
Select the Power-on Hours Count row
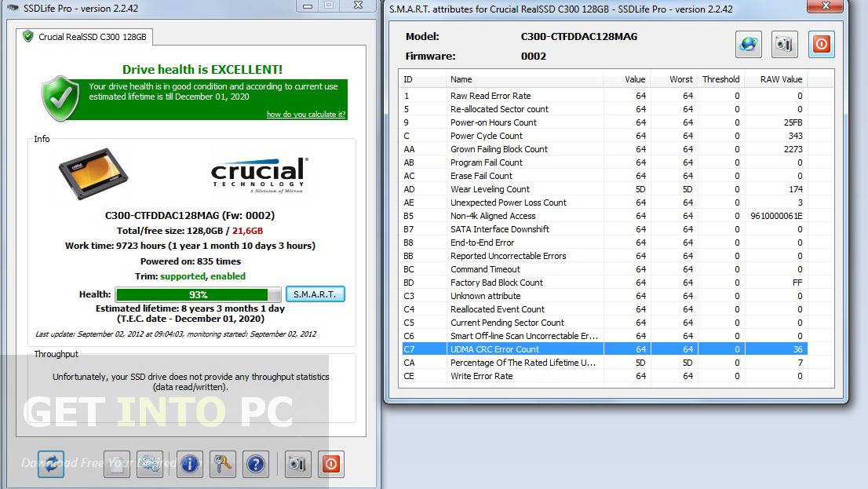coord(604,122)
